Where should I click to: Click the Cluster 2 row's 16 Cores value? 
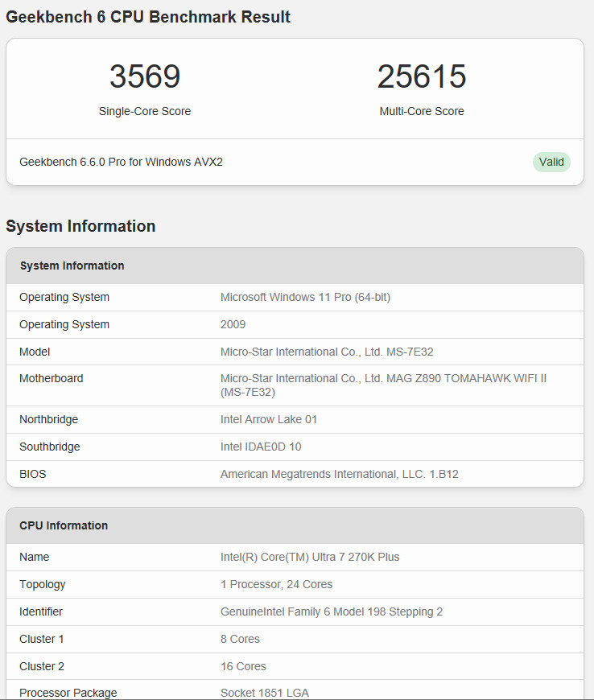pyautogui.click(x=243, y=666)
